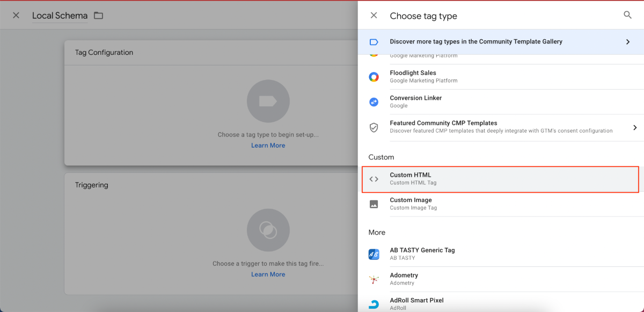The width and height of the screenshot is (644, 312).
Task: Click the CMP Templates shield icon
Action: point(374,127)
